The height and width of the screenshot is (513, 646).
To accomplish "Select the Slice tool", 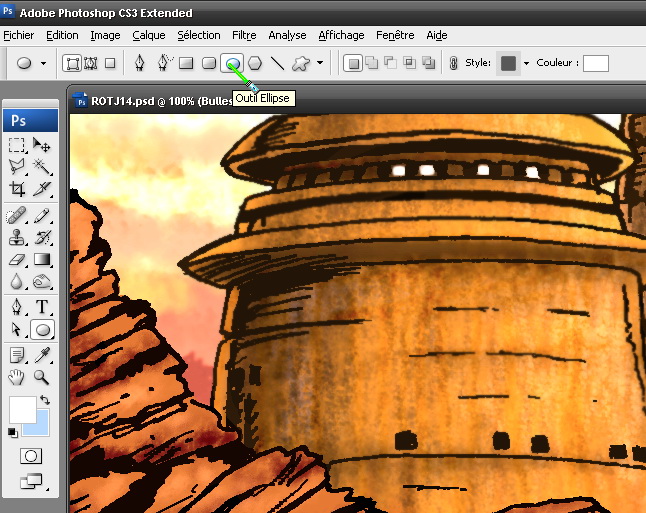I will coord(42,189).
